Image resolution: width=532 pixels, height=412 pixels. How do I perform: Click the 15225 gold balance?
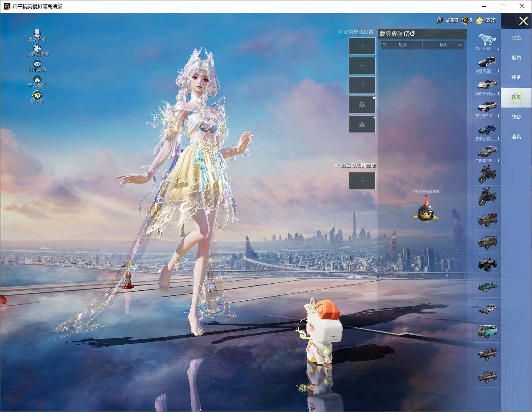490,20
